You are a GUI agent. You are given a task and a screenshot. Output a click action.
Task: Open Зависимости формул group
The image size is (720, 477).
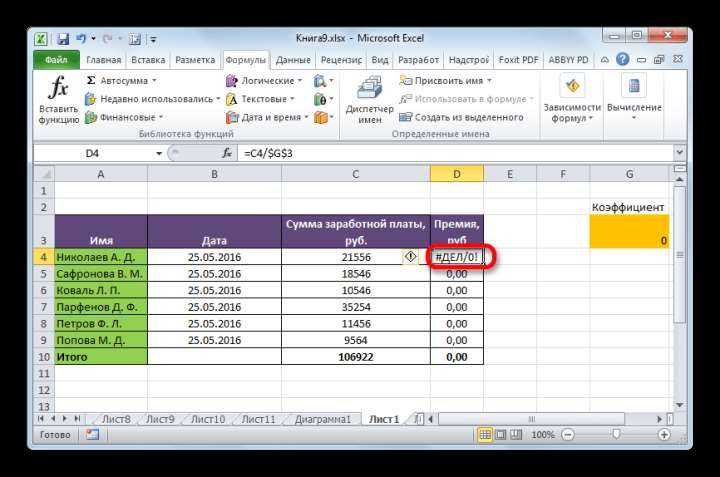pyautogui.click(x=572, y=99)
